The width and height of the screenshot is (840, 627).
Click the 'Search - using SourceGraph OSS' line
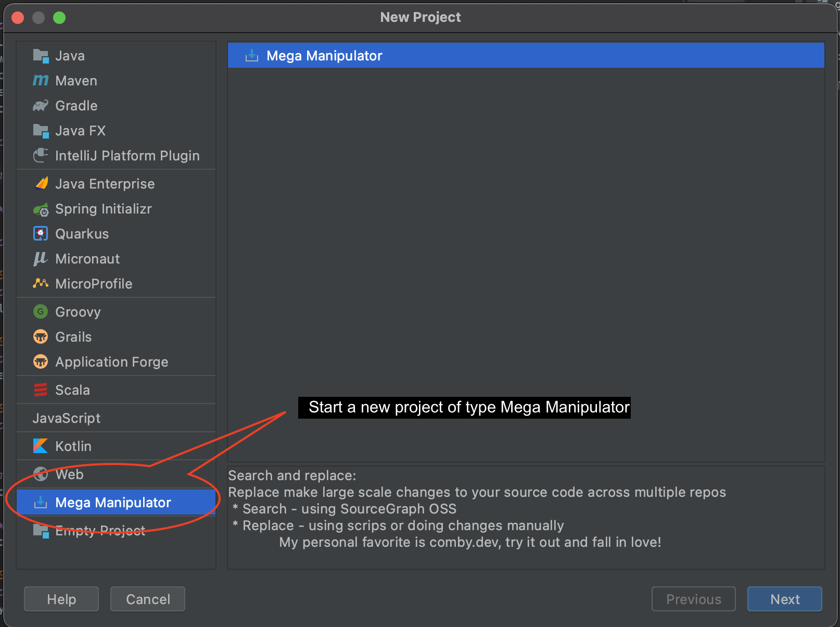[x=345, y=509]
